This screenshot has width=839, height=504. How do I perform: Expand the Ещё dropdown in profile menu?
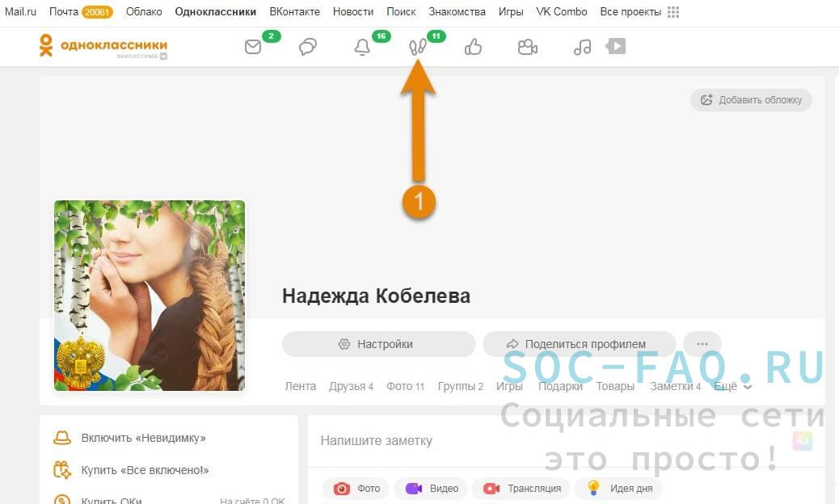click(x=732, y=386)
